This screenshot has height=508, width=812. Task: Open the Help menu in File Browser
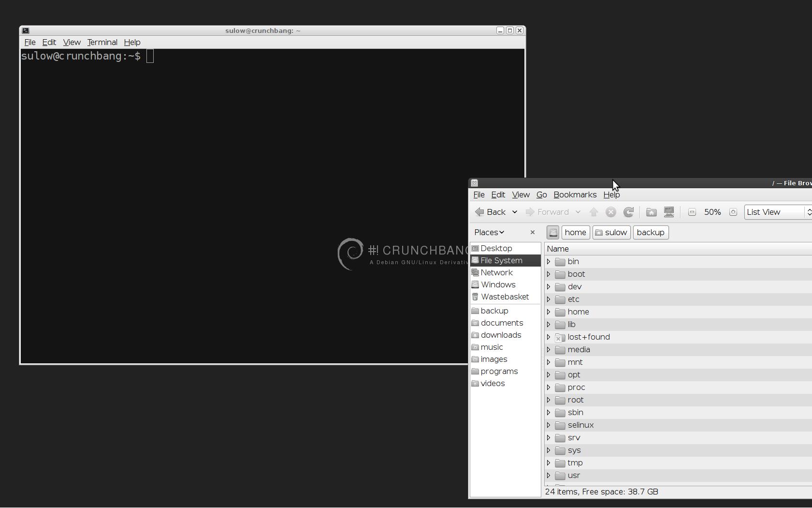pos(611,194)
